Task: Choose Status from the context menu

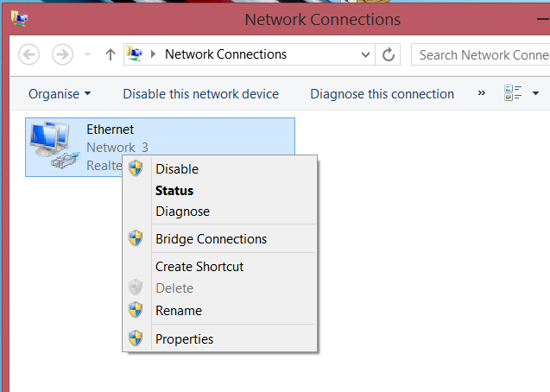Action: (x=220, y=191)
